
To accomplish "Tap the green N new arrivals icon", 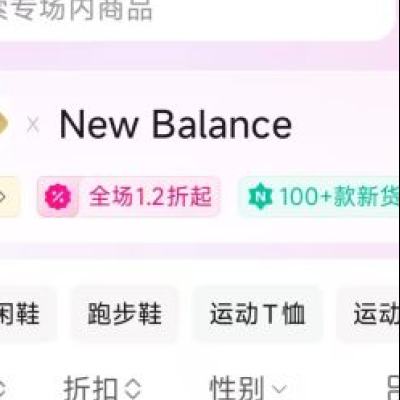I will click(260, 197).
